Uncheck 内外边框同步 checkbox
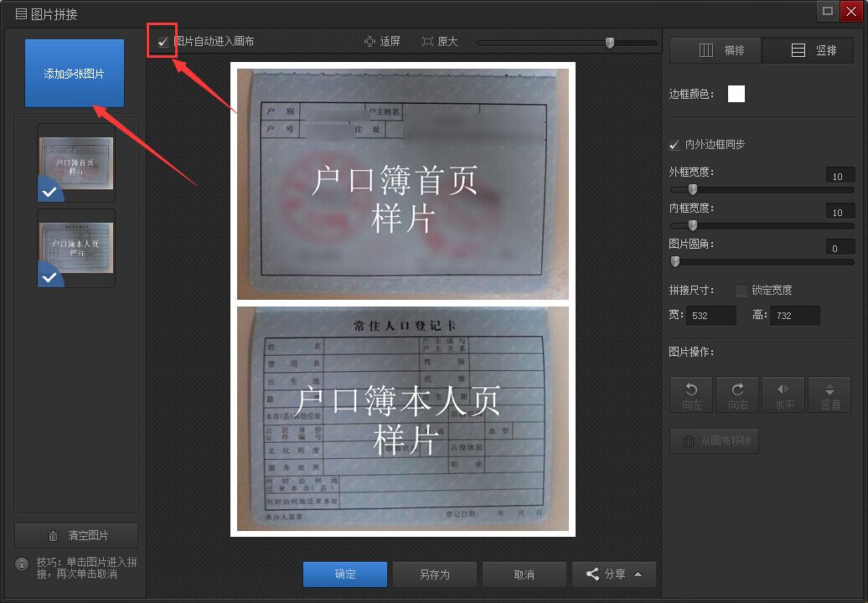868x603 pixels. tap(674, 145)
